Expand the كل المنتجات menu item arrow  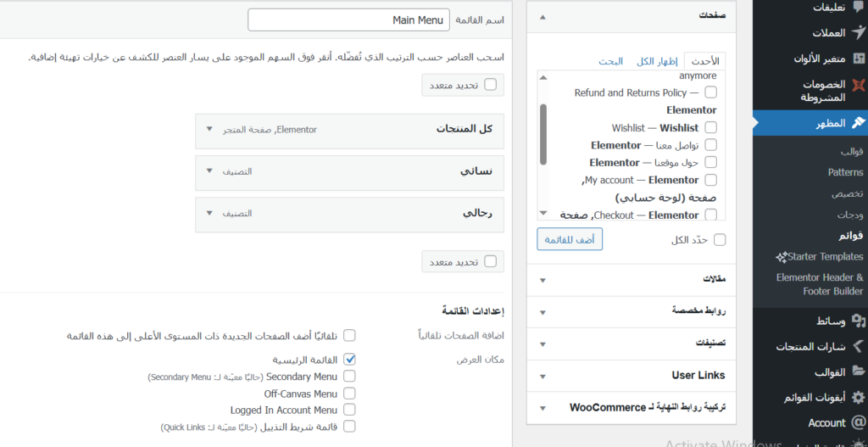pos(209,129)
